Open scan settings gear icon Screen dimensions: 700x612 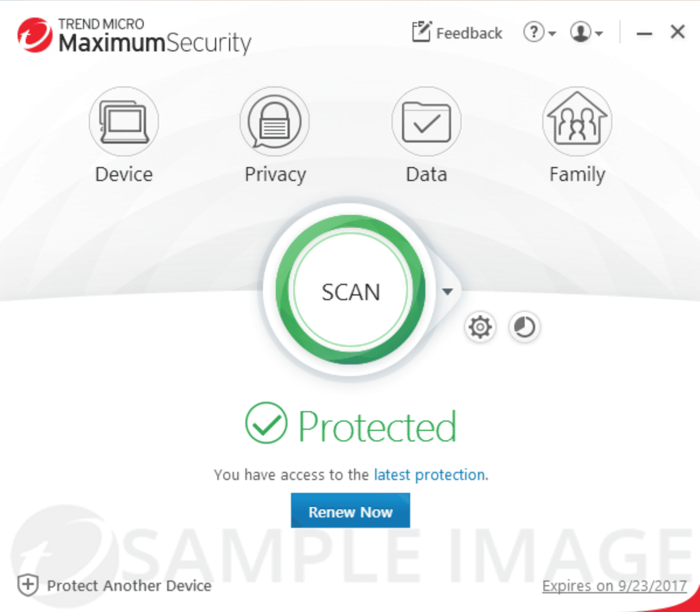[x=480, y=328]
